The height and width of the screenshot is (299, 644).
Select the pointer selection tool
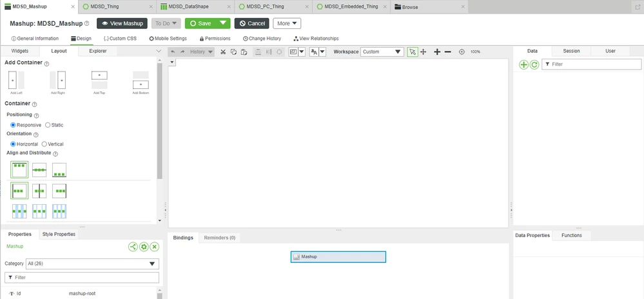[413, 52]
